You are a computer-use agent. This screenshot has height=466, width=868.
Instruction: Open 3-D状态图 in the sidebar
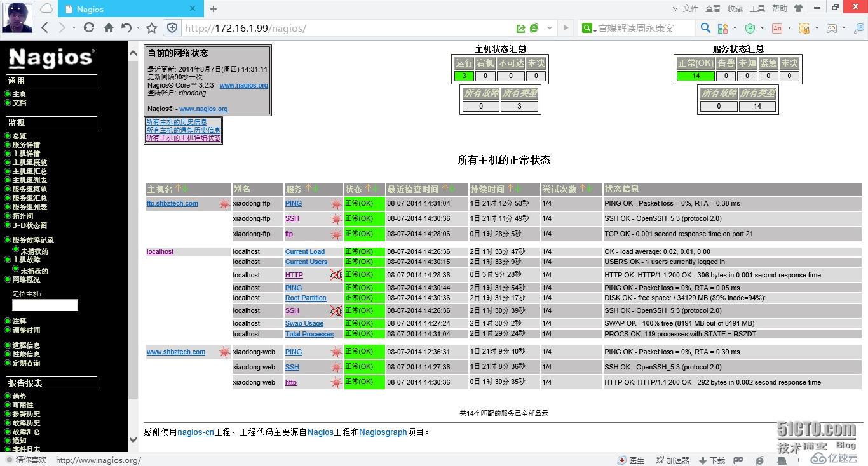pos(30,225)
